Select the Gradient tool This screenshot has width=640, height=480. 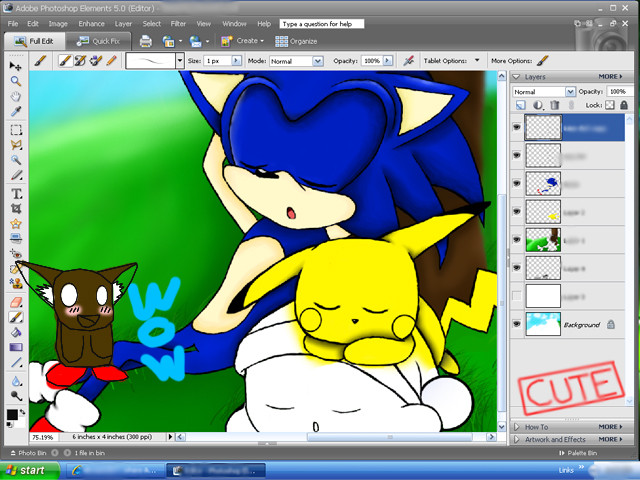[16, 347]
